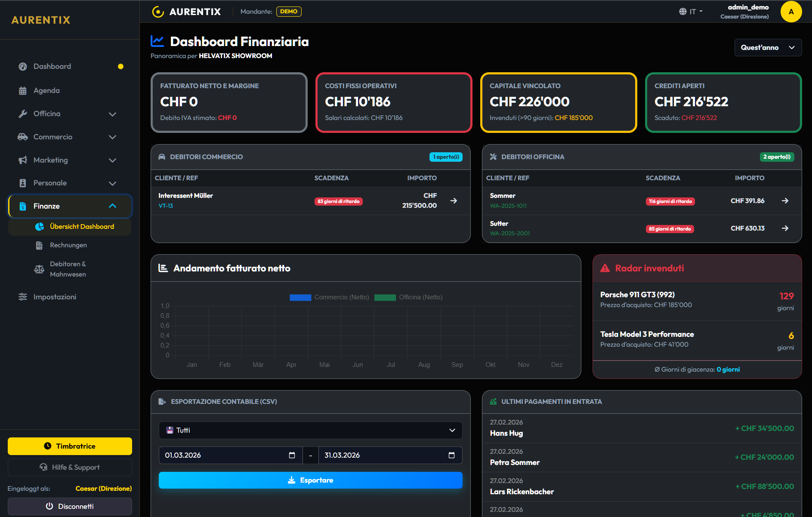The height and width of the screenshot is (517, 812).
Task: Go to Debitoren & Mahnwesen page
Action: [68, 269]
